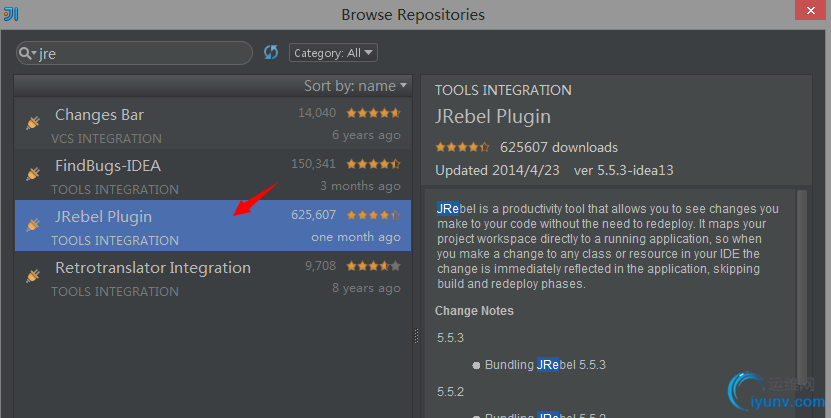This screenshot has height=418, width=831.
Task: Click the ver 5.5.3-idea13 text
Action: pyautogui.click(x=624, y=171)
